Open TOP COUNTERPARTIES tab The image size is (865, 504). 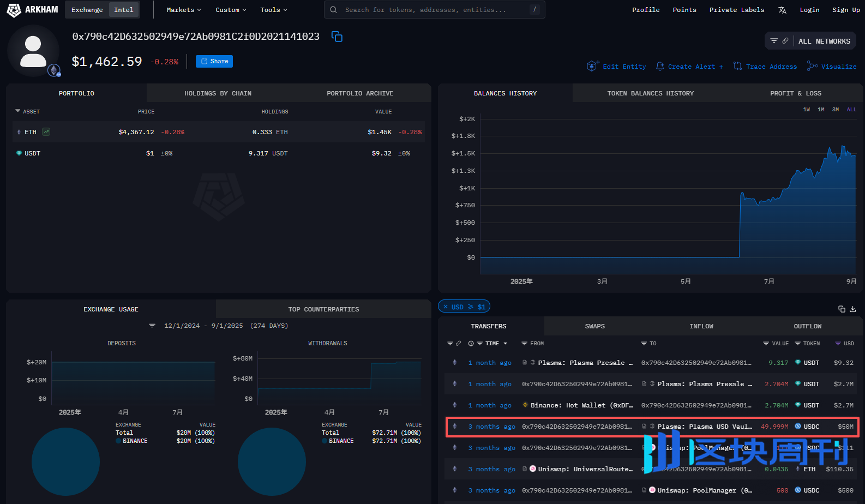coord(323,309)
